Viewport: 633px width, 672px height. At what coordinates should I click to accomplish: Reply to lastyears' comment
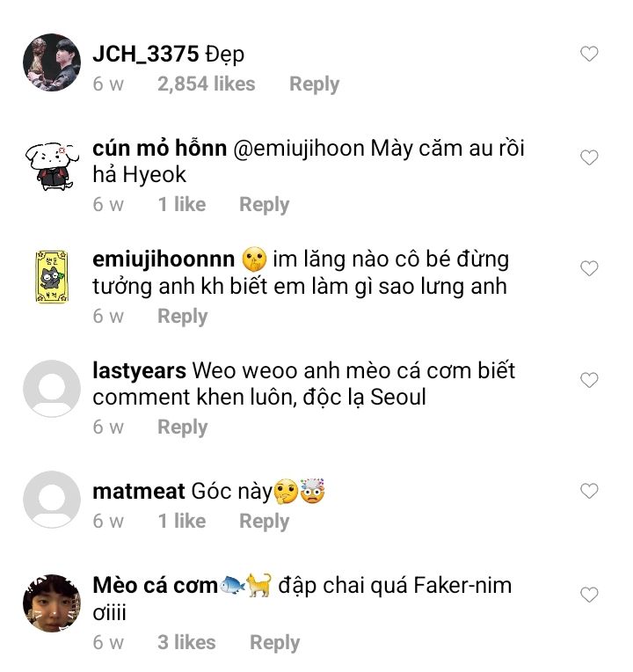(x=182, y=427)
